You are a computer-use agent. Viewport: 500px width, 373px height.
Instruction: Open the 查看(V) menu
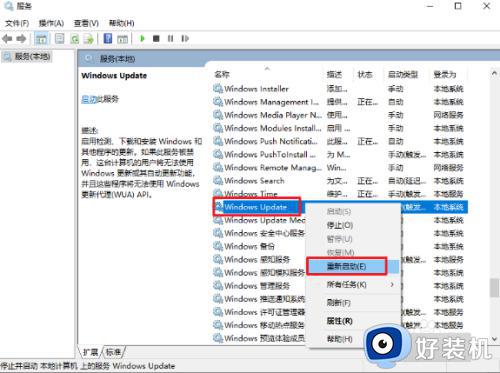(x=86, y=23)
